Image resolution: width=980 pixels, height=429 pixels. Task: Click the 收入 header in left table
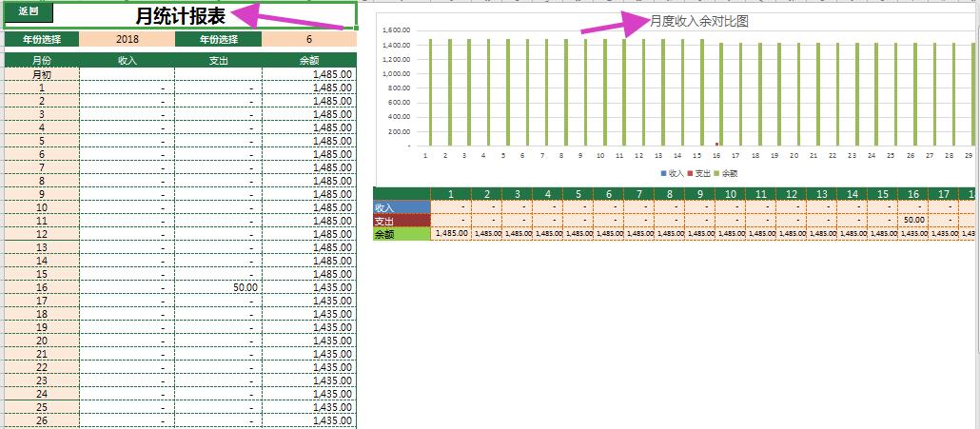[127, 61]
